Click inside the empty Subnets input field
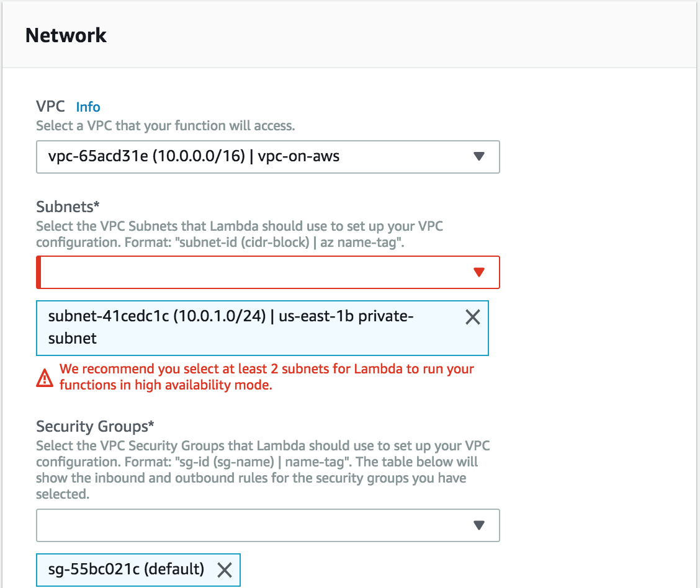The height and width of the screenshot is (588, 700). click(248, 272)
